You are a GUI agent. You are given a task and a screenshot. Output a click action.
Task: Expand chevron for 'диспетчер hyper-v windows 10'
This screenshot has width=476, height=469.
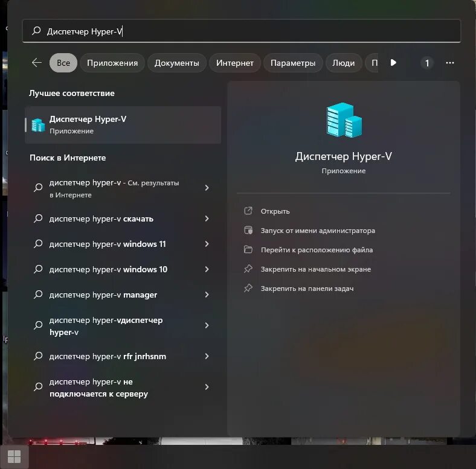[x=207, y=269]
